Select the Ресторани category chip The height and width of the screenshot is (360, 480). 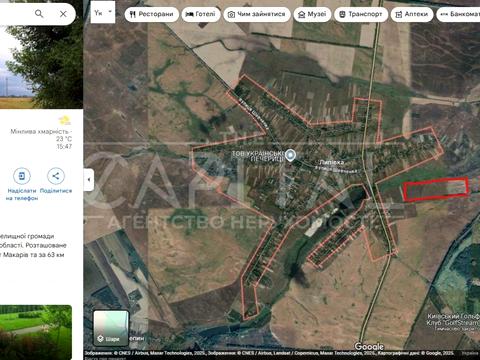click(x=152, y=14)
